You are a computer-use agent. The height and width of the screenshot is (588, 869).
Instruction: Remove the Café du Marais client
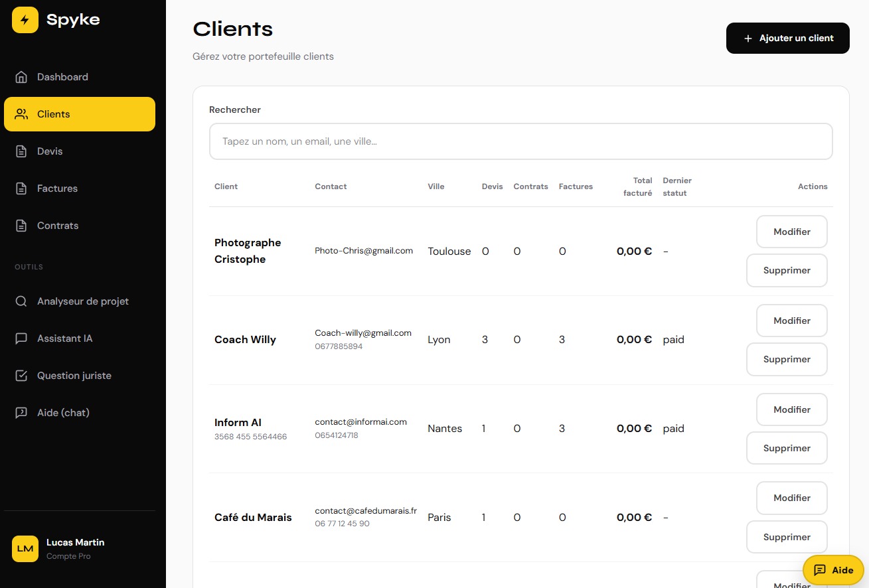tap(787, 537)
